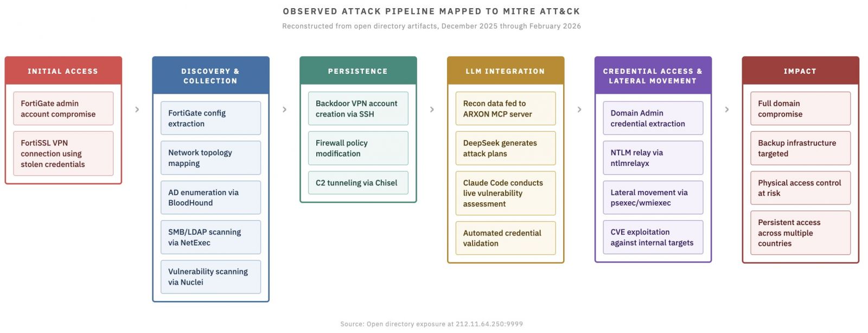Select the Backup infrastructure targeted card

(800, 148)
